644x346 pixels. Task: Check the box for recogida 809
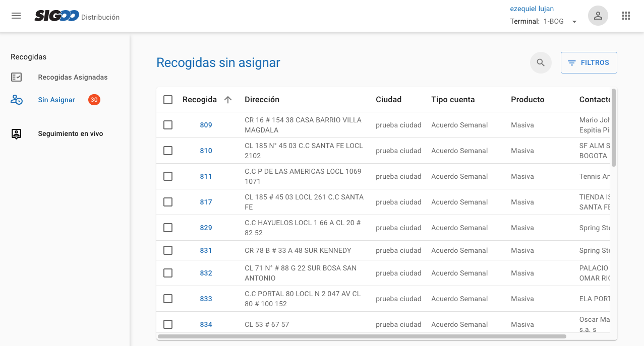[168, 125]
